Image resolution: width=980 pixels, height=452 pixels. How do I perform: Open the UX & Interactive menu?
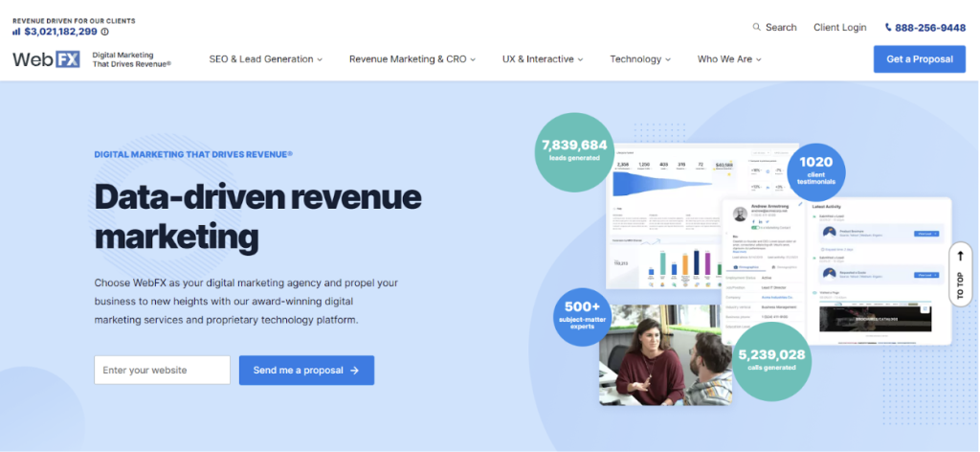pos(543,59)
